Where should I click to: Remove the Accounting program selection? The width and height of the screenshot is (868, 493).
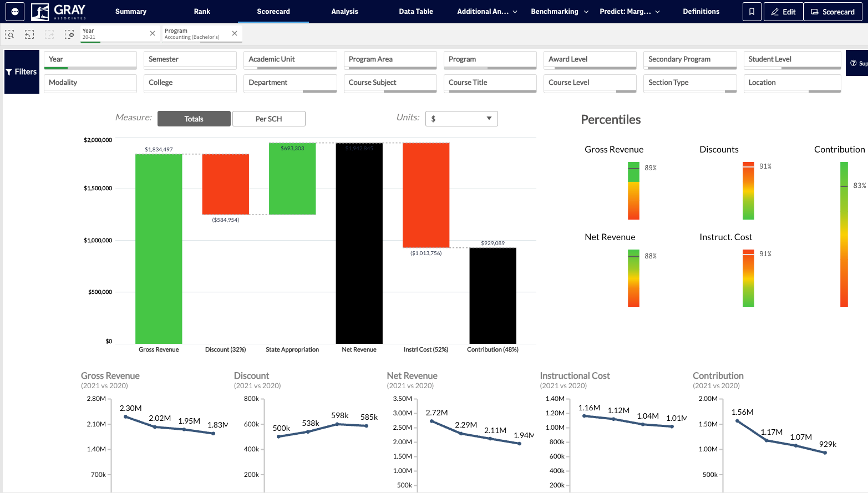point(235,33)
